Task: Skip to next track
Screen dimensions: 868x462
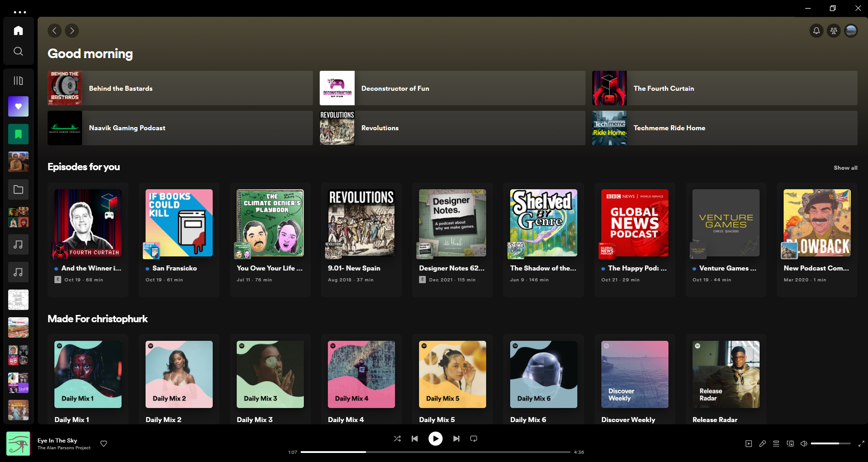Action: point(456,438)
